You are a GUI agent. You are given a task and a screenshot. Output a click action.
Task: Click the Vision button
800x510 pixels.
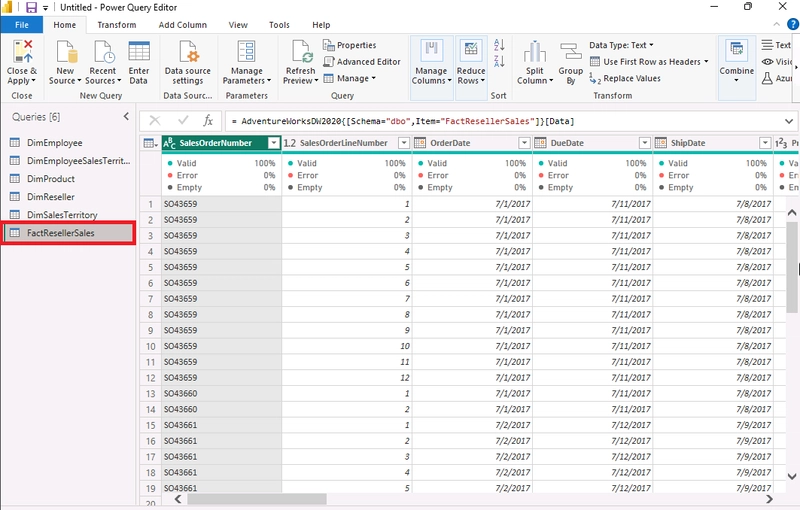tap(777, 62)
